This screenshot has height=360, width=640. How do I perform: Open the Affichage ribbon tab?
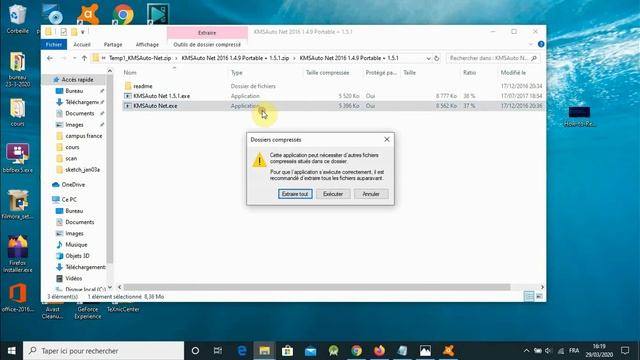pos(147,44)
